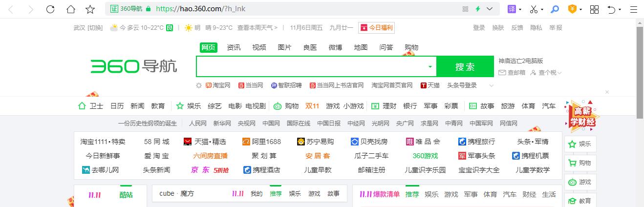Open 军事头条 site link
The width and height of the screenshot is (644, 207).
coord(476,156)
